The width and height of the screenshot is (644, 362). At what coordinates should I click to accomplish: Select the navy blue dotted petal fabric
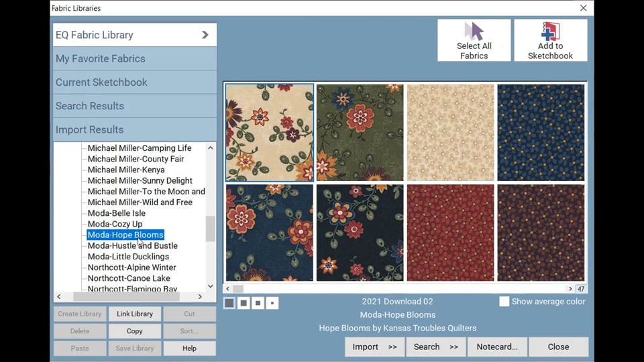click(x=541, y=133)
